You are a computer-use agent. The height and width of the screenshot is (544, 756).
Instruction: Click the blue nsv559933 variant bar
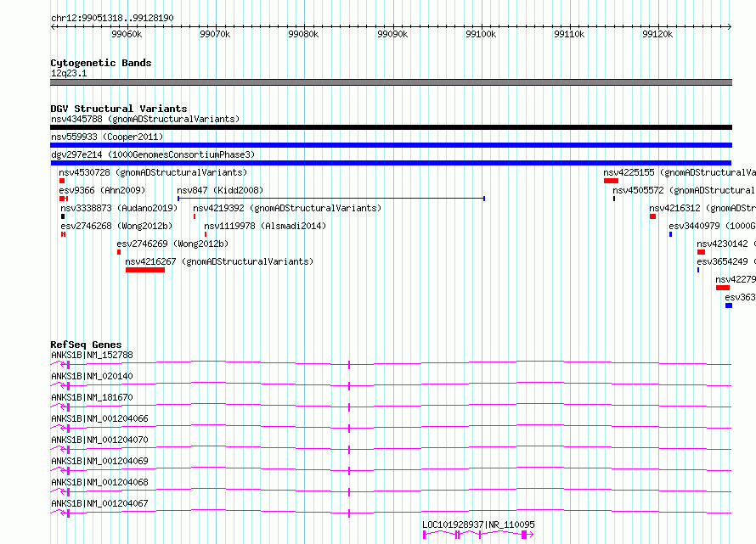(391, 145)
